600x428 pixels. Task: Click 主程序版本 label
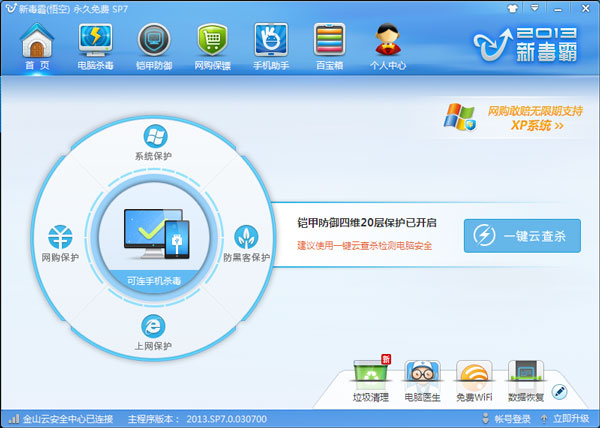tap(153, 419)
